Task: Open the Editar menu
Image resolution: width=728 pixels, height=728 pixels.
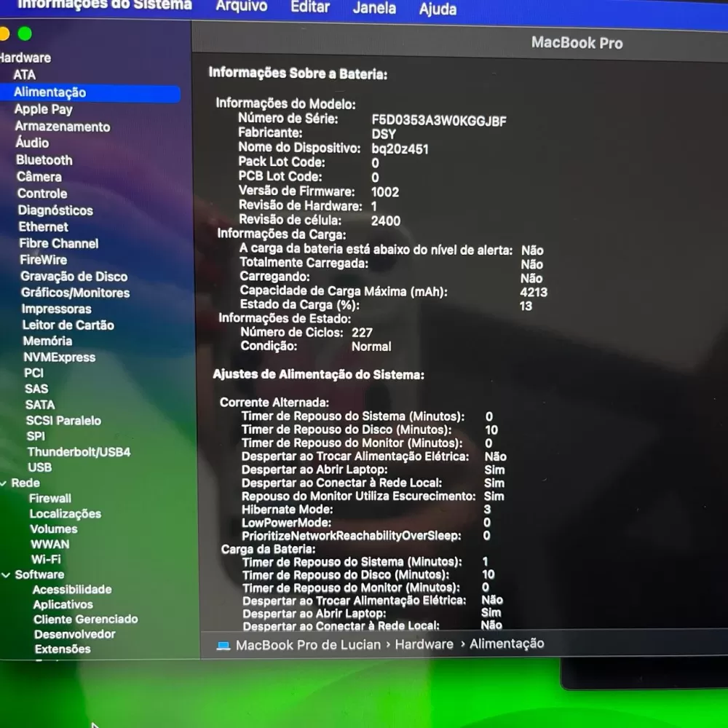Action: tap(310, 7)
